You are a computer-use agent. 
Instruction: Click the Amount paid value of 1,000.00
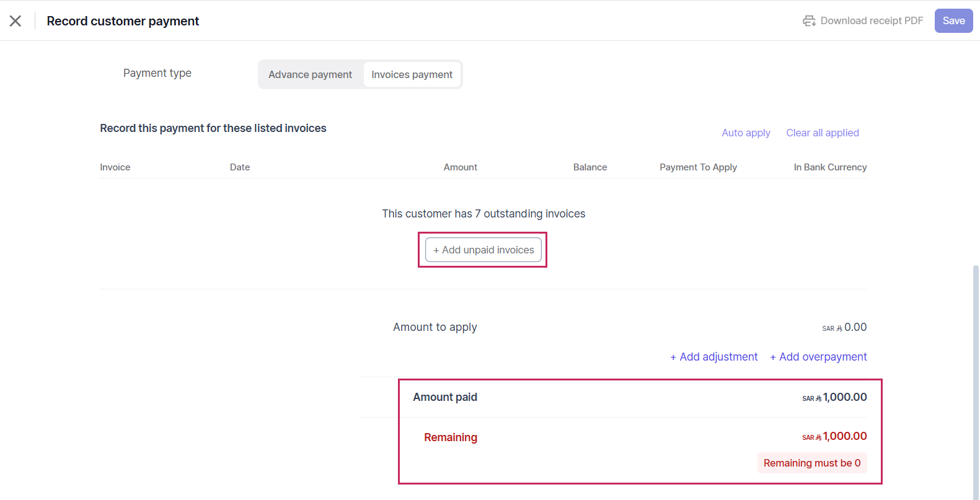(x=844, y=397)
